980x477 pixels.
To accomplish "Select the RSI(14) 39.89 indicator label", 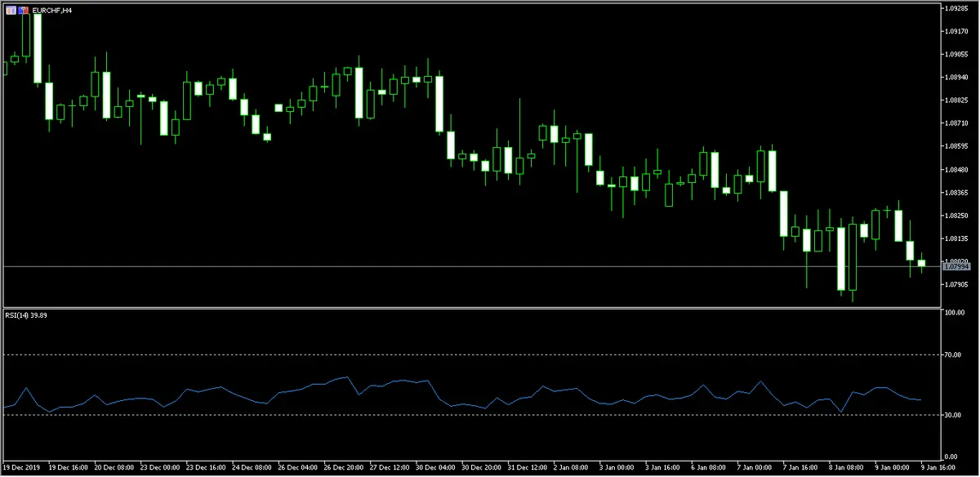I will (x=25, y=315).
